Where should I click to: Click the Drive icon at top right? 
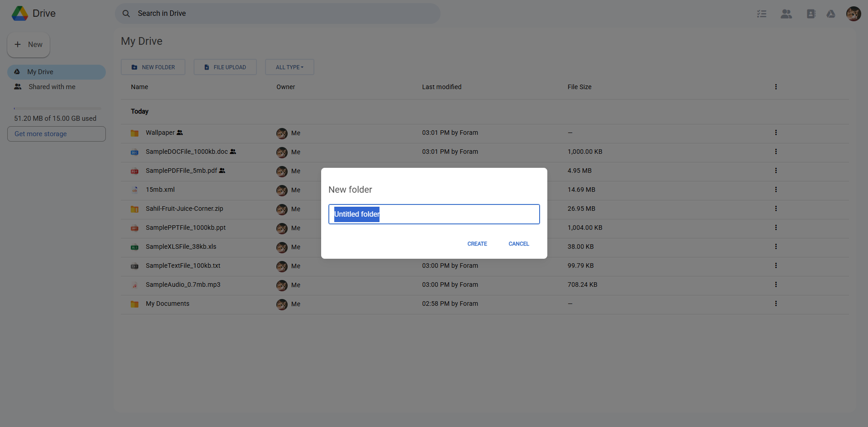coord(831,14)
